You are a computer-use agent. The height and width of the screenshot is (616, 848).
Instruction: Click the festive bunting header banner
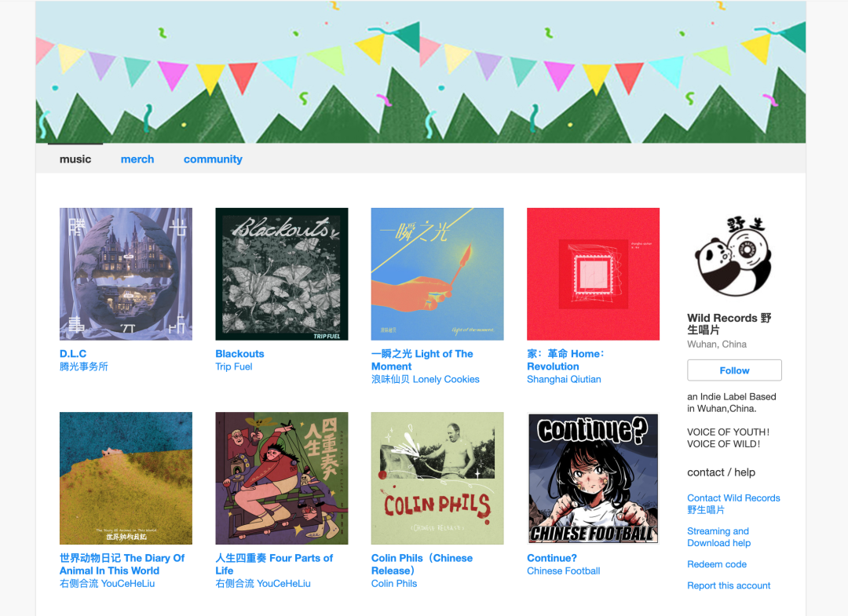tap(421, 72)
